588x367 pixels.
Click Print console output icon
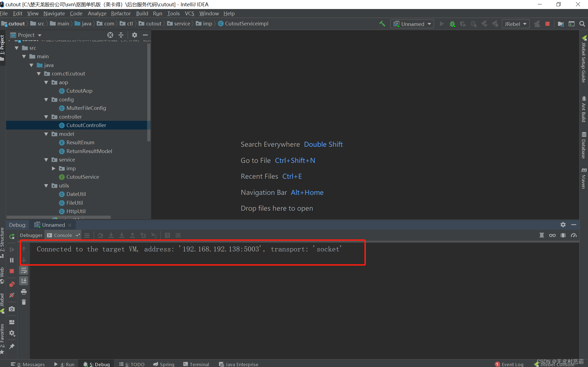pyautogui.click(x=24, y=292)
